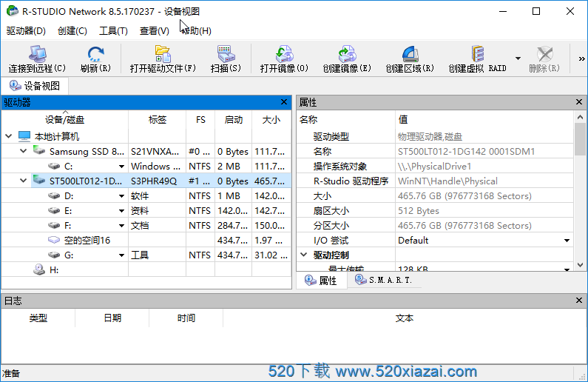
Task: Click the E: partition disk icon
Action: 54,210
